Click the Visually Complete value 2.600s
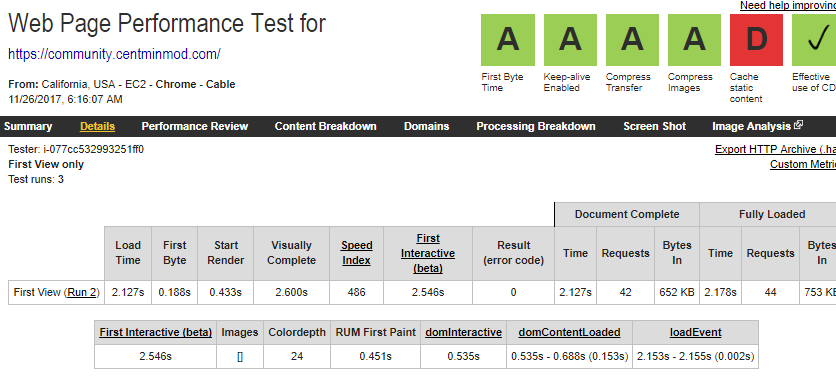 click(291, 292)
